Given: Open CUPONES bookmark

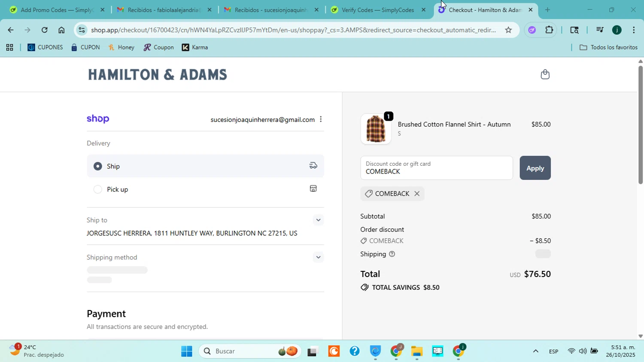Looking at the screenshot, I should 46,48.
